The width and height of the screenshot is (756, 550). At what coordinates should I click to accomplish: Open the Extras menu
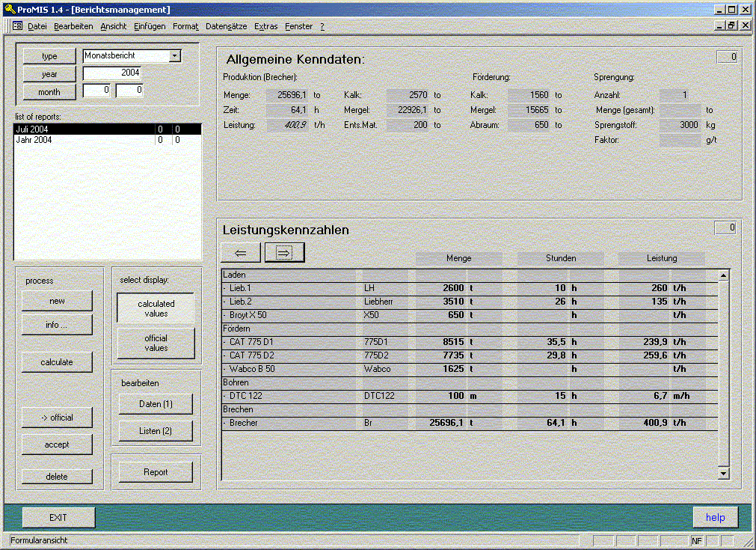265,26
